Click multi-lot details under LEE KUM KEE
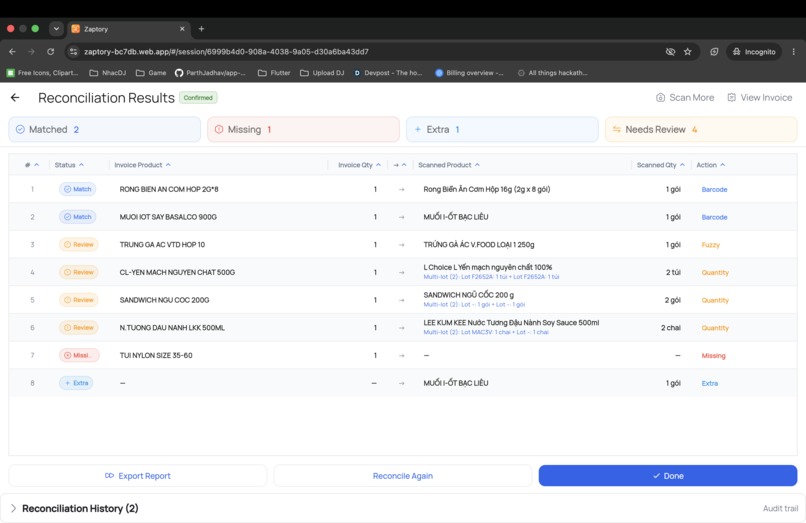The width and height of the screenshot is (806, 523). click(x=486, y=333)
